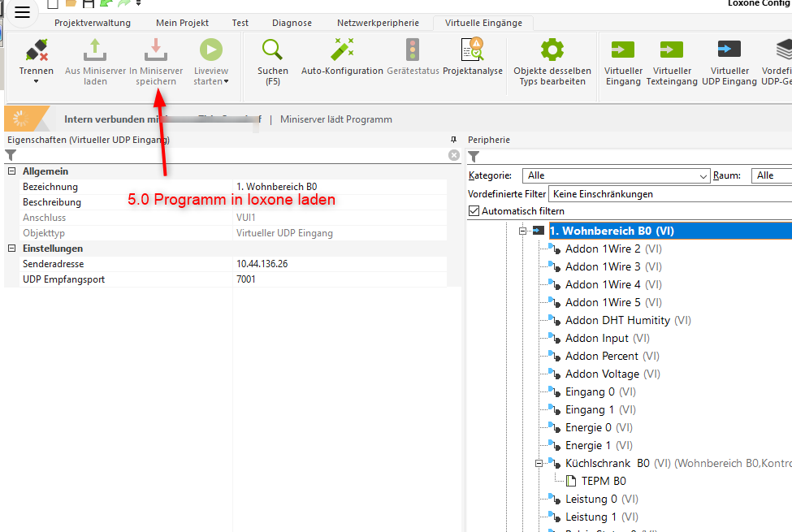This screenshot has width=792, height=532.
Task: Run Auto-Konfiguration magic wand
Action: tap(342, 50)
